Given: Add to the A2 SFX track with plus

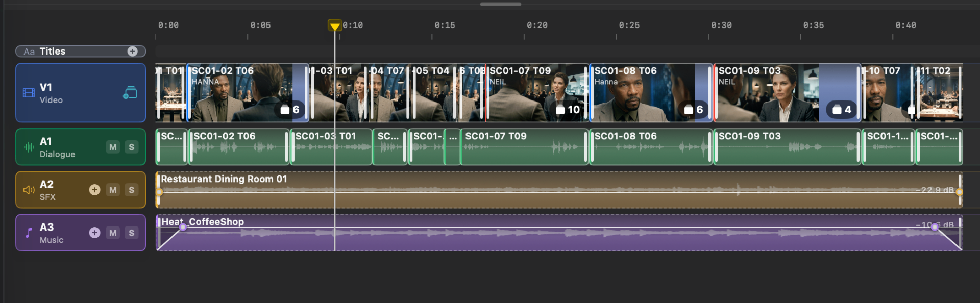Looking at the screenshot, I should [x=94, y=190].
